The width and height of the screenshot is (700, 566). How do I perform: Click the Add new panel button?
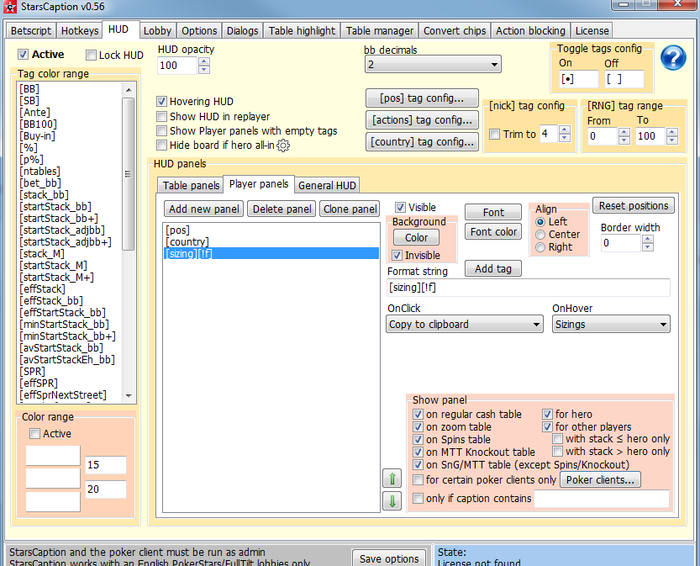coord(204,209)
